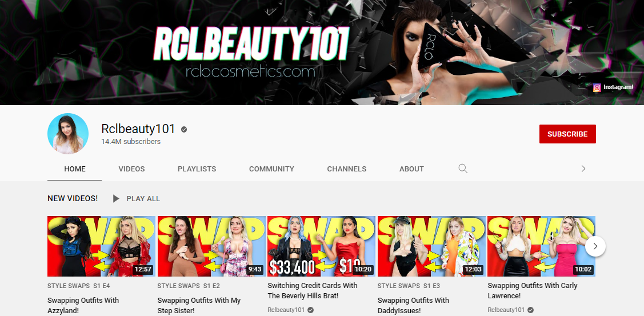Click the '14.4M subscribers' text
The image size is (644, 316).
click(x=131, y=142)
